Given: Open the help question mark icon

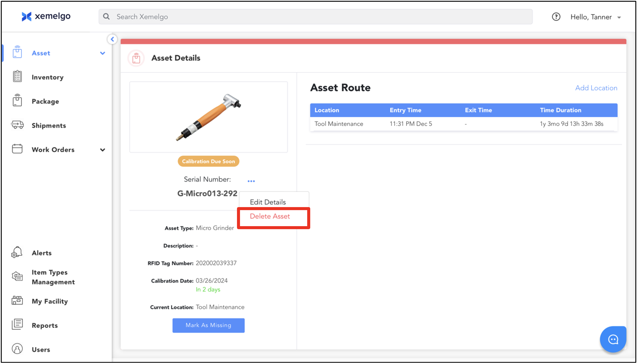Looking at the screenshot, I should click(x=556, y=17).
